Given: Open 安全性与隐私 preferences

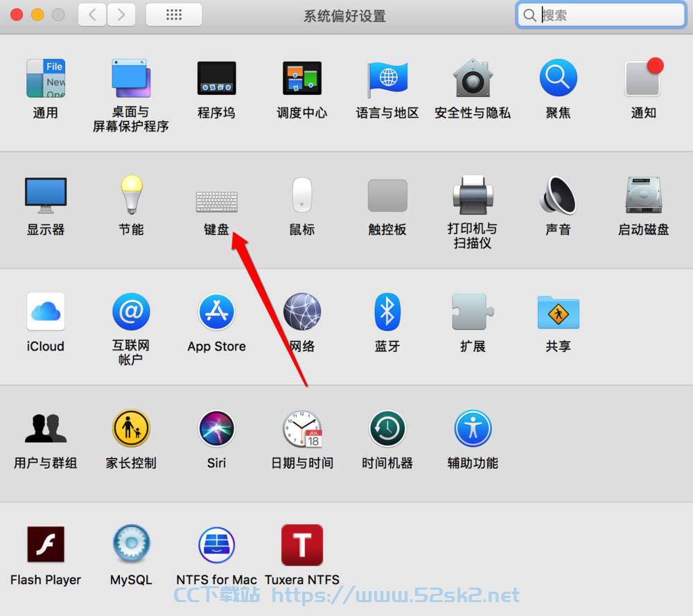Looking at the screenshot, I should [x=473, y=78].
